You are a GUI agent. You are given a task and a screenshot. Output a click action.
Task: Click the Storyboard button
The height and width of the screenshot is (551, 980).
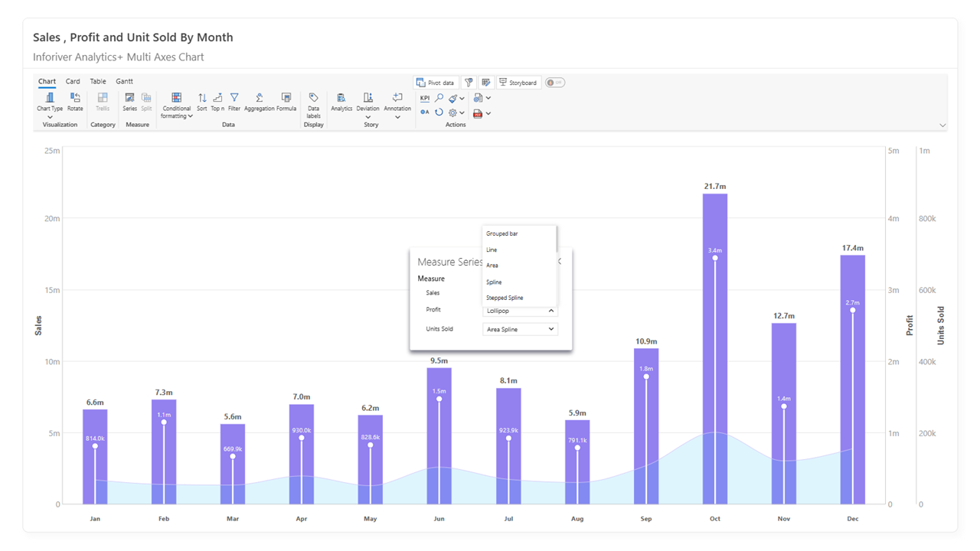[519, 83]
